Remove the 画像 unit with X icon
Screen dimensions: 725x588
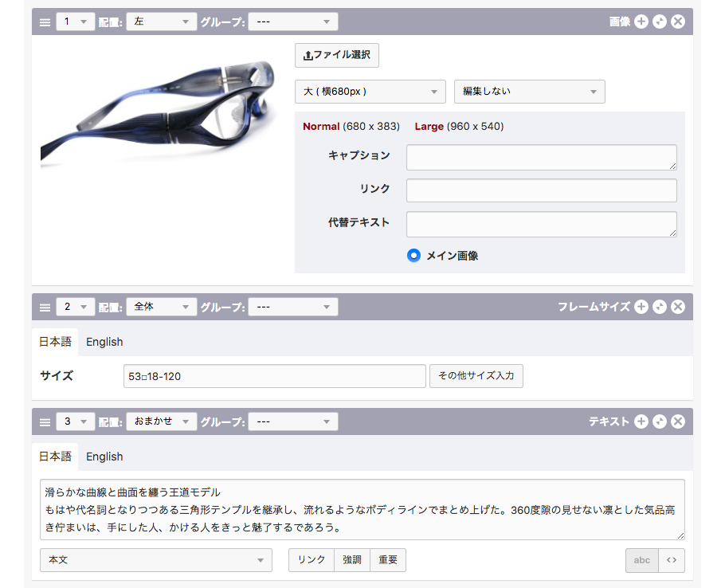(x=678, y=22)
